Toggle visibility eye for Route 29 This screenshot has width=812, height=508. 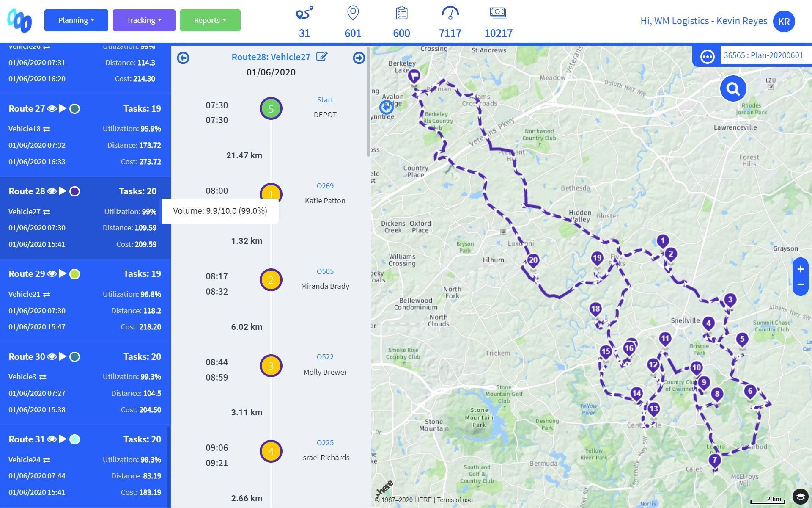tap(52, 274)
